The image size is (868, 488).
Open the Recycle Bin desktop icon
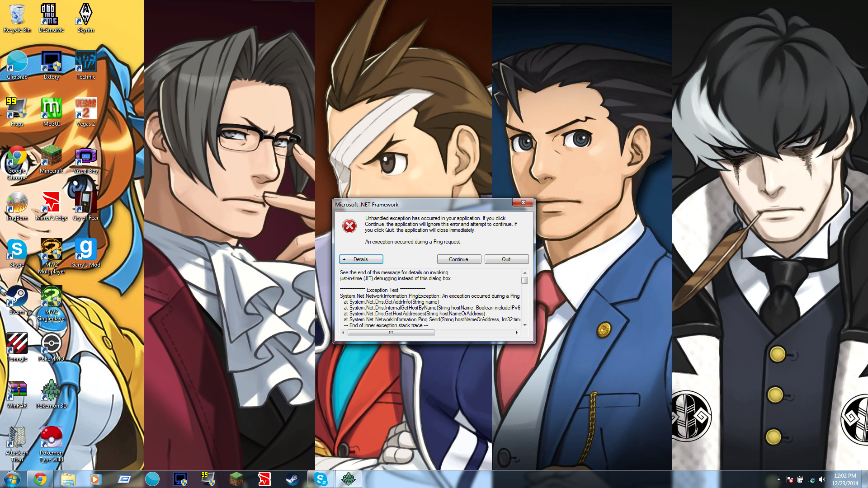point(17,18)
